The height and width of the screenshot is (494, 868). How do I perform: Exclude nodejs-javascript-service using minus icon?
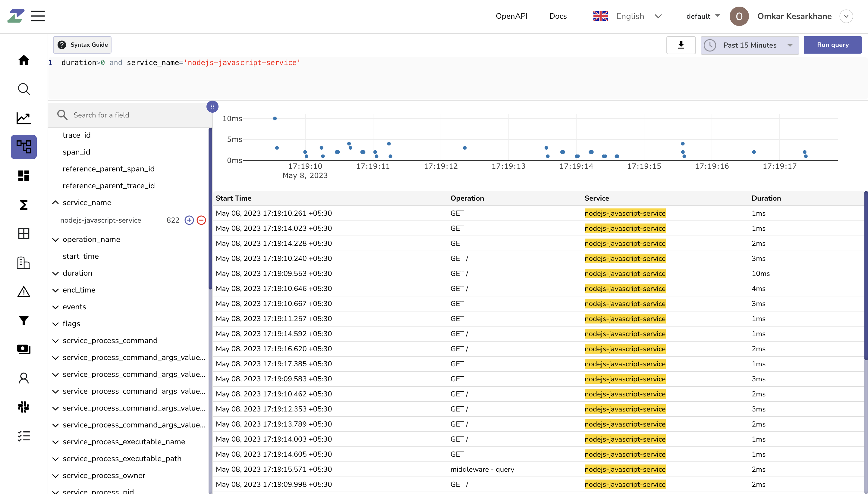(201, 220)
